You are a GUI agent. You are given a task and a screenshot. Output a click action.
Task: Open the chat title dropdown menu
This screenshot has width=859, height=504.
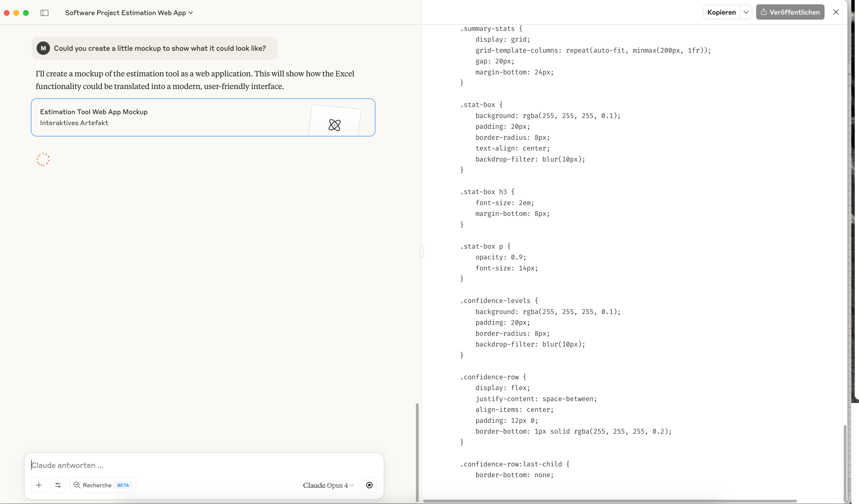coord(129,13)
